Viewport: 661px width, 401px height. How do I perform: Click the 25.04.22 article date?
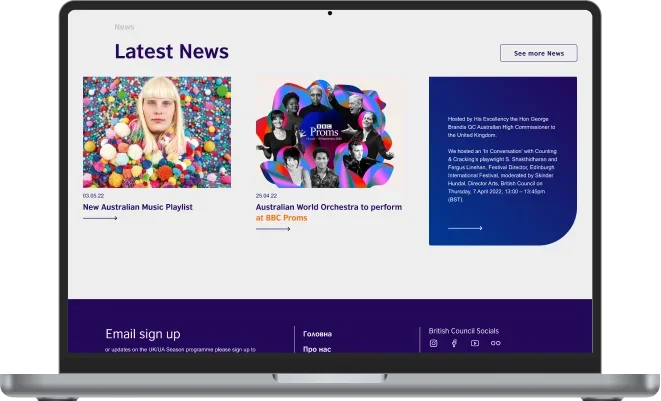point(266,196)
